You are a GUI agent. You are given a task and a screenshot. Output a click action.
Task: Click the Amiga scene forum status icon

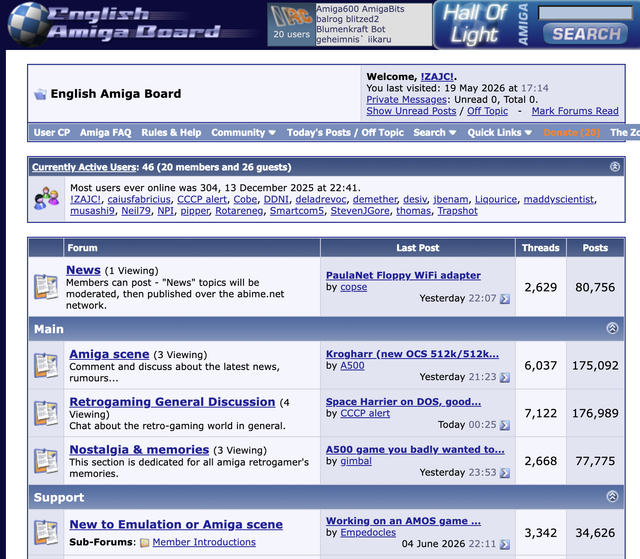[46, 365]
